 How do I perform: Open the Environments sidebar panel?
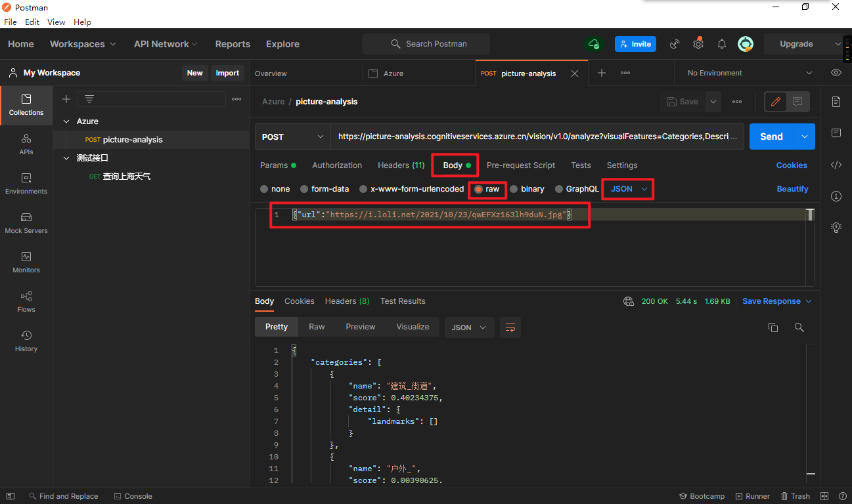(26, 184)
